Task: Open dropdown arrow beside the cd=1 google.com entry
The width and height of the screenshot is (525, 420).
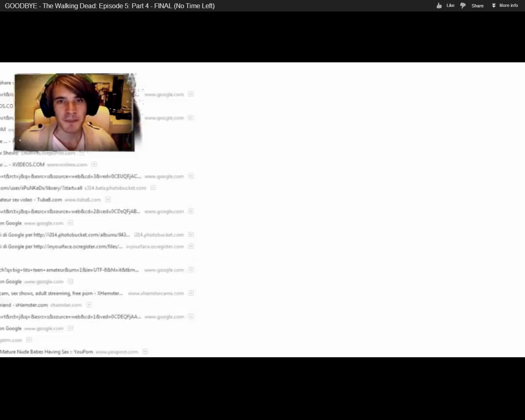Action: point(191,317)
